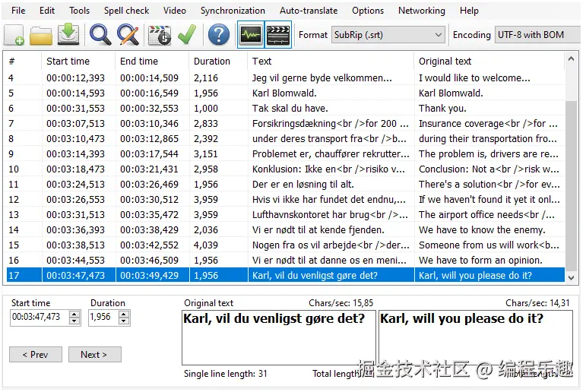
Task: Click the Text column header
Action: [x=331, y=62]
